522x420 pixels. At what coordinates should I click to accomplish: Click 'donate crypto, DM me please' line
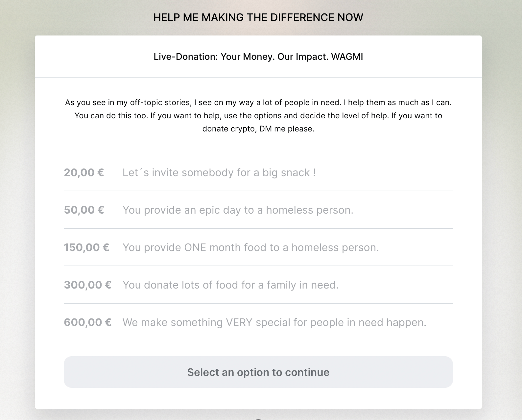coord(258,129)
